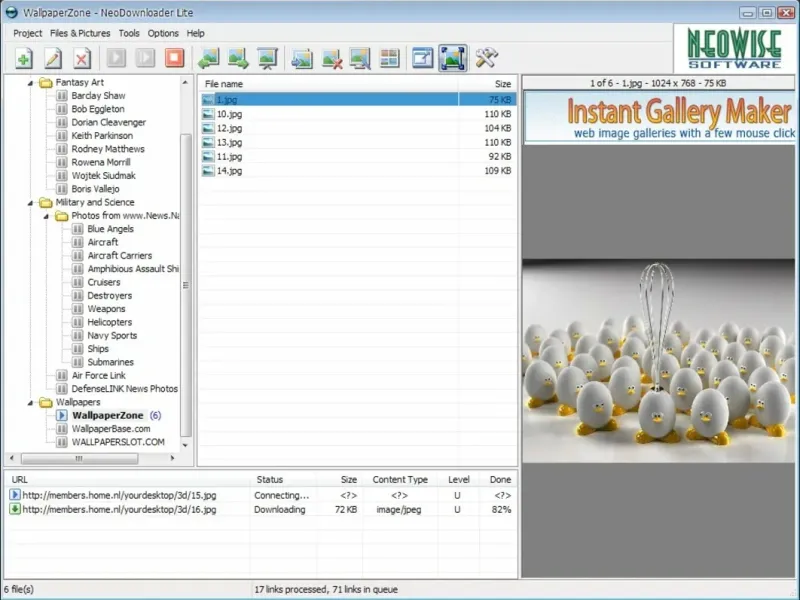
Task: Open the Options menu
Action: 163,33
